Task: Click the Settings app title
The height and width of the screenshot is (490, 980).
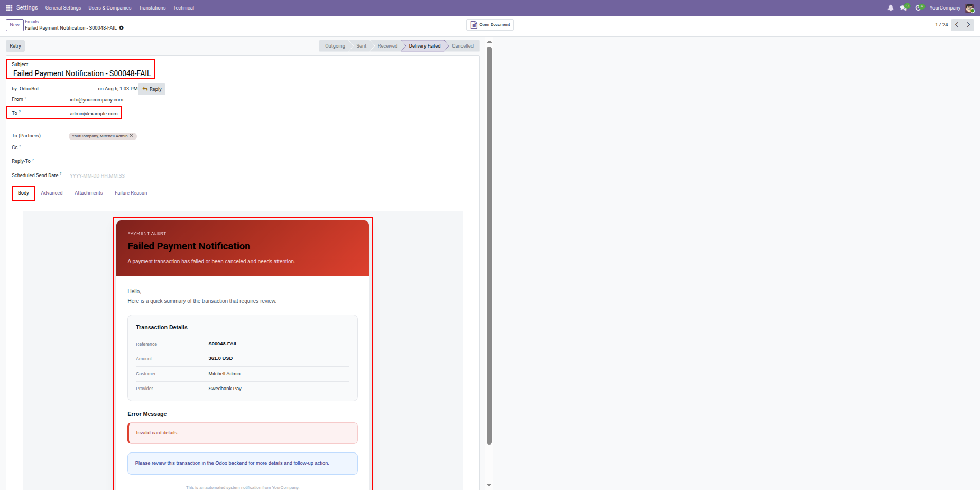Action: (27, 7)
